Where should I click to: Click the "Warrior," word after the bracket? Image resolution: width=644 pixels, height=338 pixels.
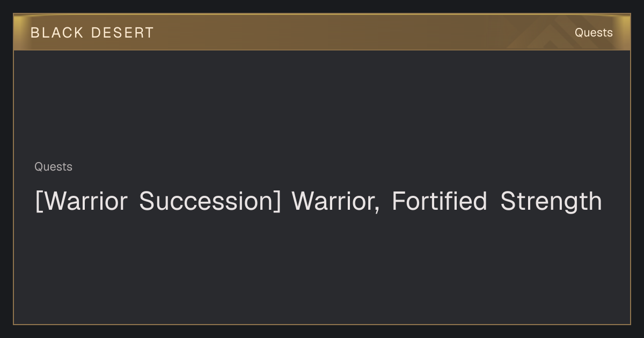coord(335,202)
